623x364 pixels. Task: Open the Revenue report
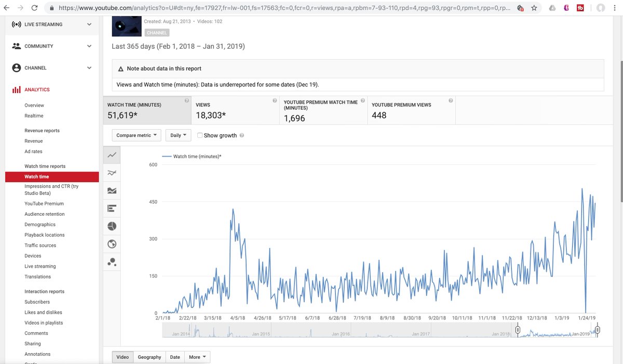(34, 141)
